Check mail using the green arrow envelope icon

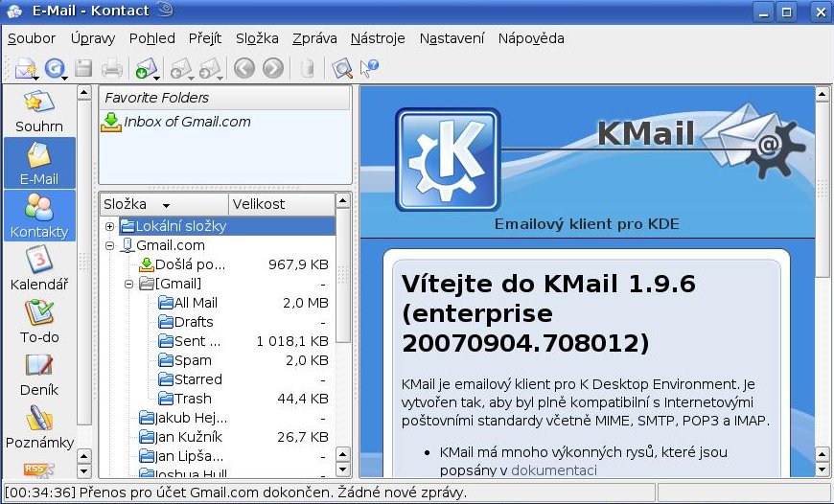(x=146, y=69)
